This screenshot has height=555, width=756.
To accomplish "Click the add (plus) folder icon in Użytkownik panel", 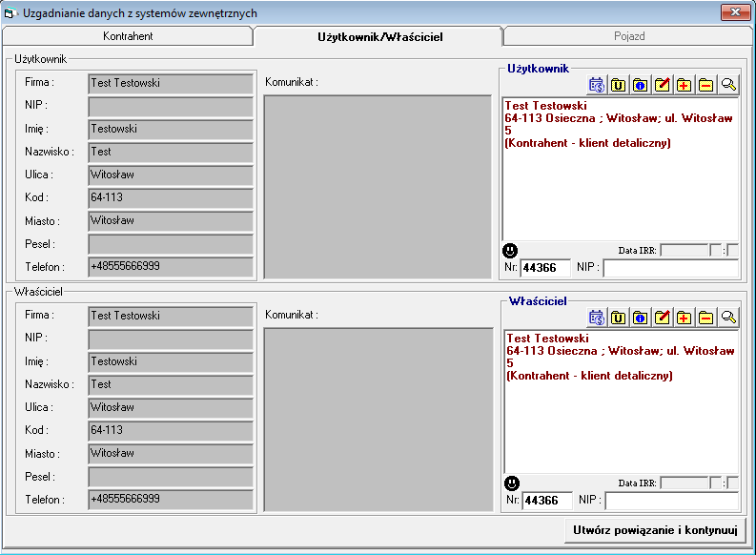I will click(684, 85).
